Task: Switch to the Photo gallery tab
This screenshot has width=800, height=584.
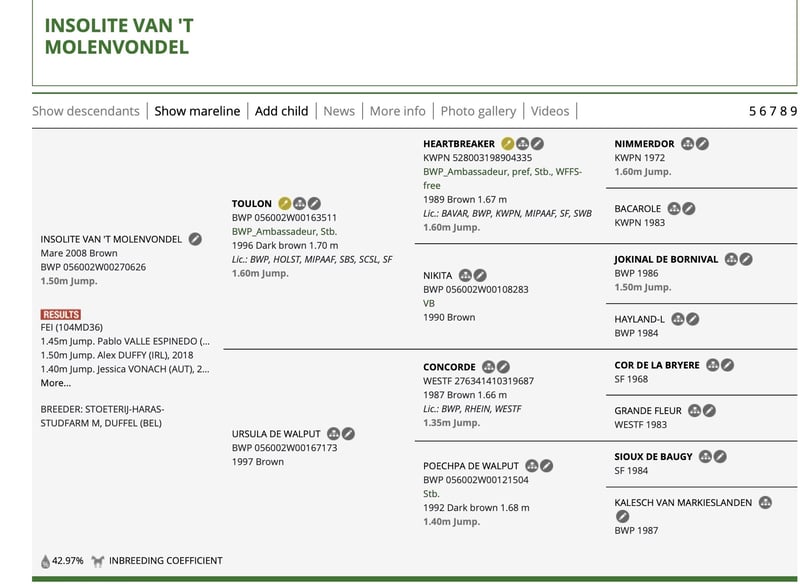Action: [478, 111]
